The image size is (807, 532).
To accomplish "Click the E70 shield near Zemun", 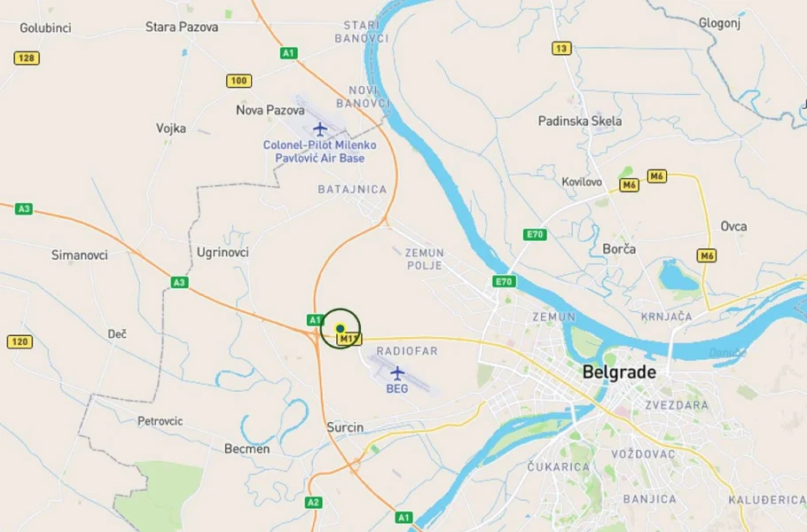I will 504,281.
